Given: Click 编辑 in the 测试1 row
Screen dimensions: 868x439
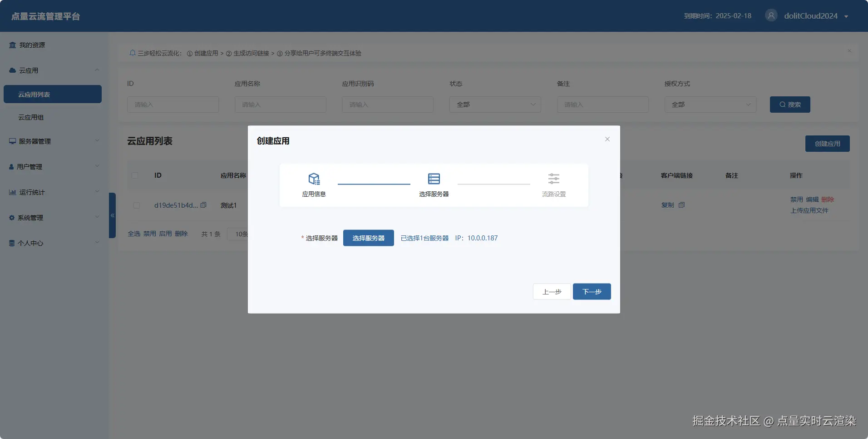Looking at the screenshot, I should click(x=812, y=200).
